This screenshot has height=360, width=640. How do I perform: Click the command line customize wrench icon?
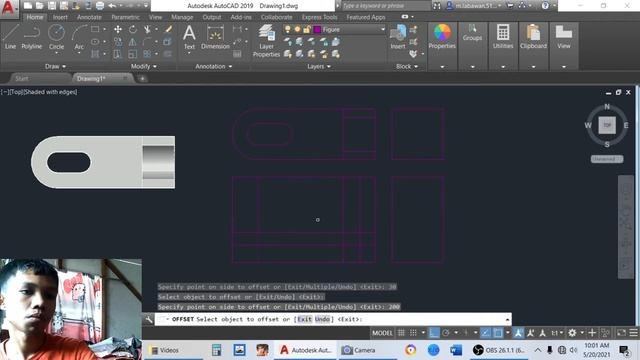(149, 319)
